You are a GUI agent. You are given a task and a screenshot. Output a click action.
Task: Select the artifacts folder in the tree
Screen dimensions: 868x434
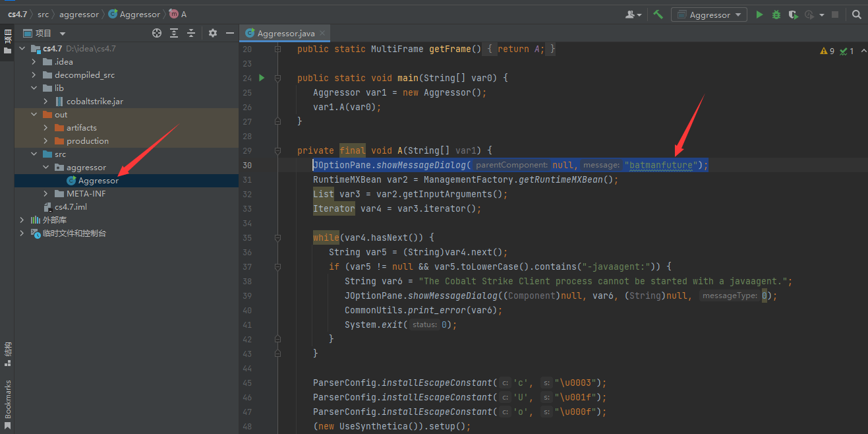(82, 127)
